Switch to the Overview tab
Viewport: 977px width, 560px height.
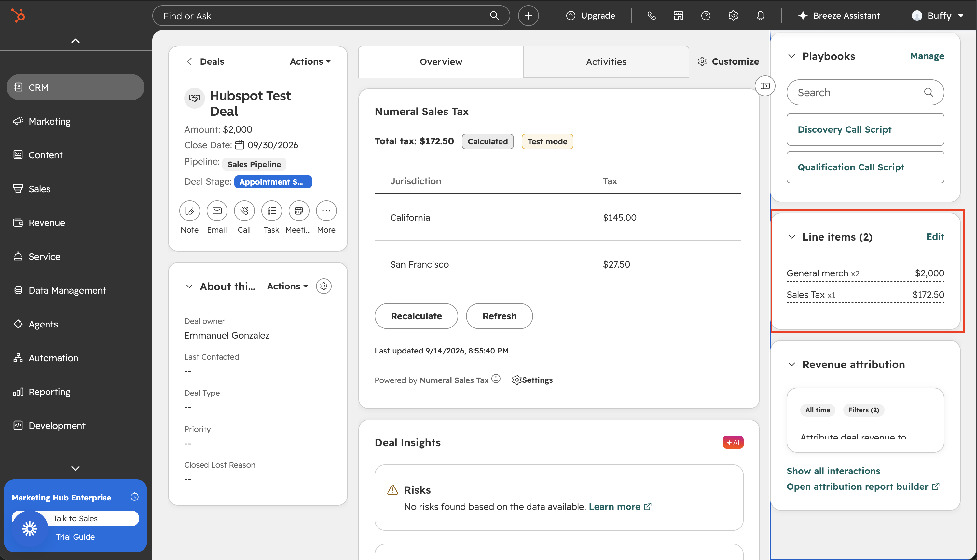click(441, 62)
